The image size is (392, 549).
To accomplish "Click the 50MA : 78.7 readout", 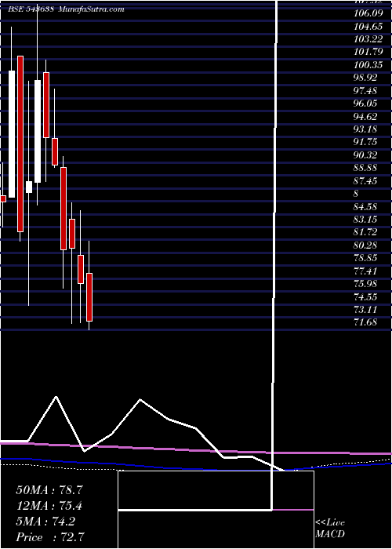I will (x=49, y=490).
